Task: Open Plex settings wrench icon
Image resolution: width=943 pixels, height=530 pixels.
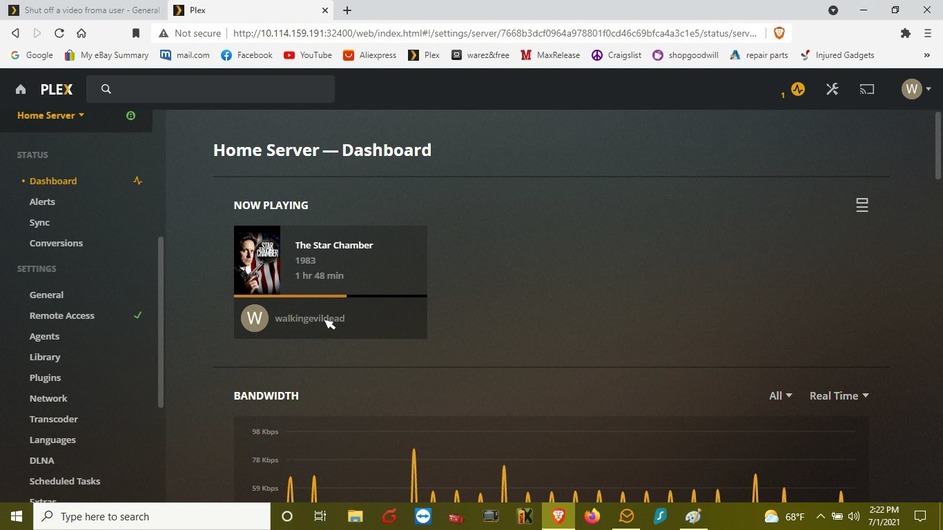Action: (x=832, y=89)
